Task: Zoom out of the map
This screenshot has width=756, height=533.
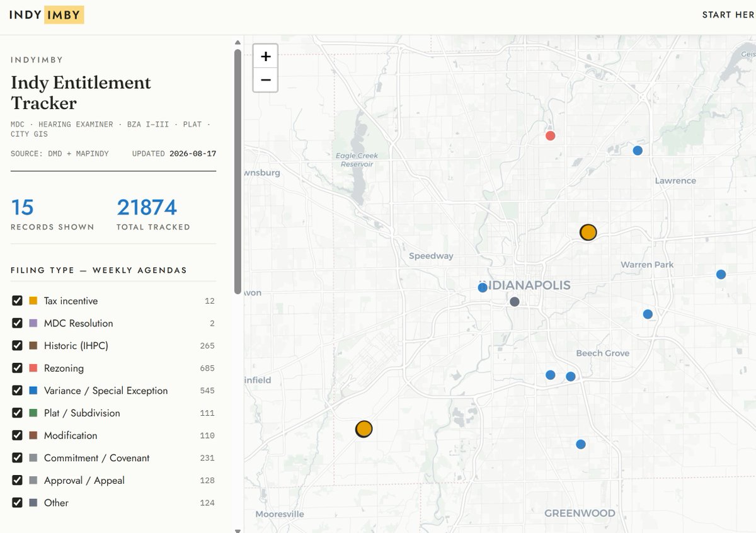Action: pyautogui.click(x=265, y=80)
